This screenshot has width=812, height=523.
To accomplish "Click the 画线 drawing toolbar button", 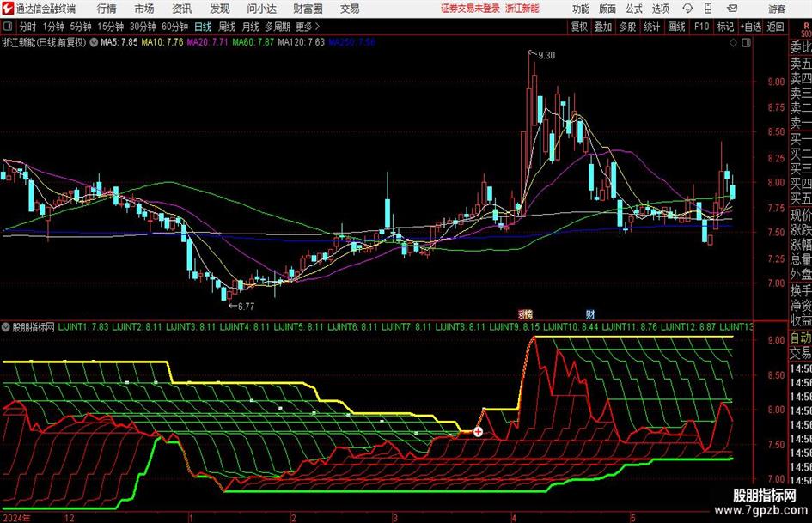I will 676,27.
